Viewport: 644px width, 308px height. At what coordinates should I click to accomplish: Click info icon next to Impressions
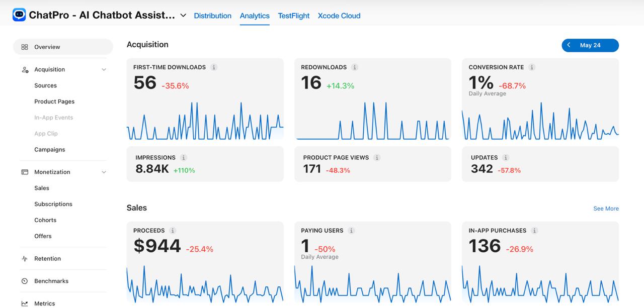(x=184, y=158)
